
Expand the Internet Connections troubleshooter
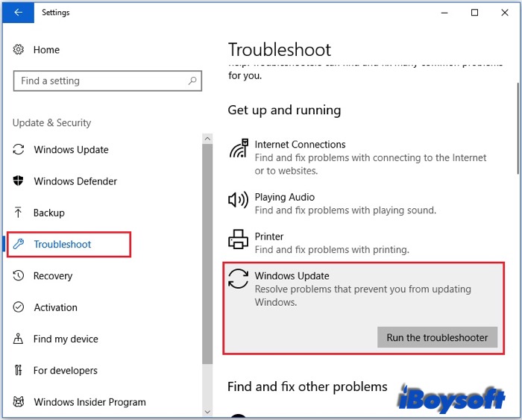click(300, 145)
